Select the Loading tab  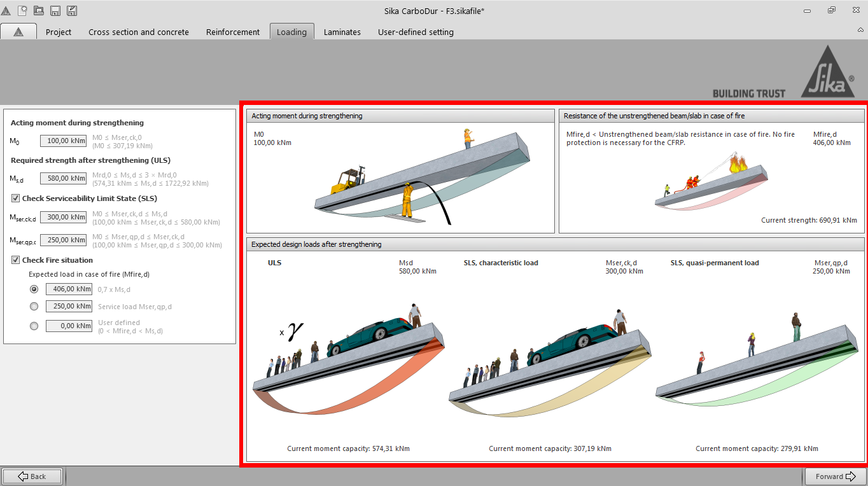291,32
